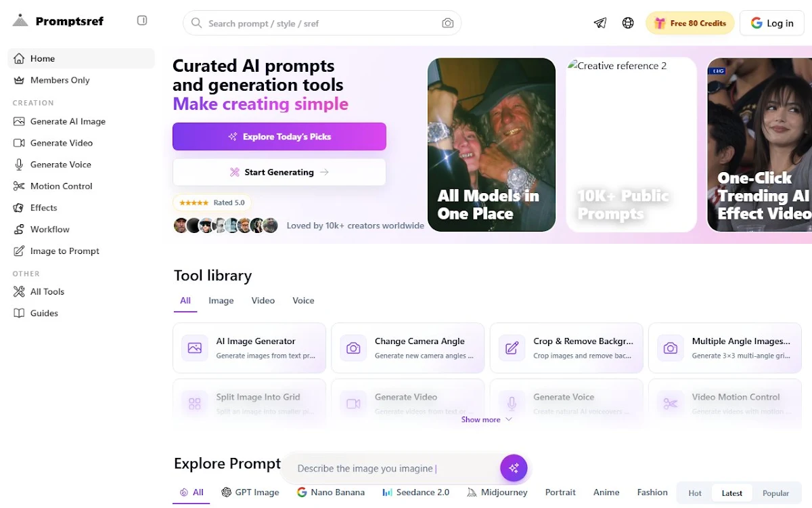812x508 pixels.
Task: Click Split Image Into Grid icon
Action: (x=195, y=404)
